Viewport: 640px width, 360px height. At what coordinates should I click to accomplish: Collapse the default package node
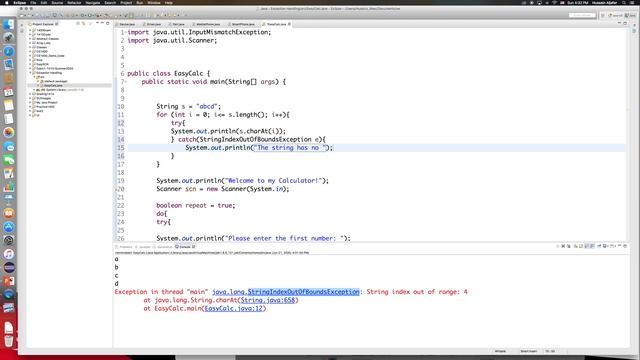pos(38,81)
